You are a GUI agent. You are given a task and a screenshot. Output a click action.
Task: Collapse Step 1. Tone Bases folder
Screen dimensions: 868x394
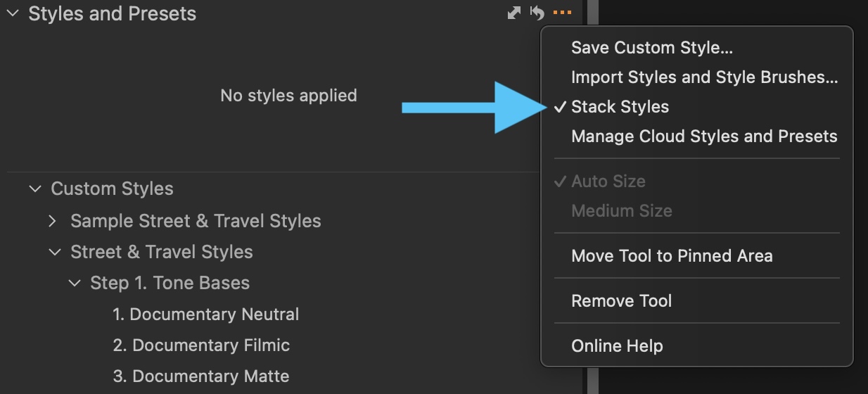(74, 283)
